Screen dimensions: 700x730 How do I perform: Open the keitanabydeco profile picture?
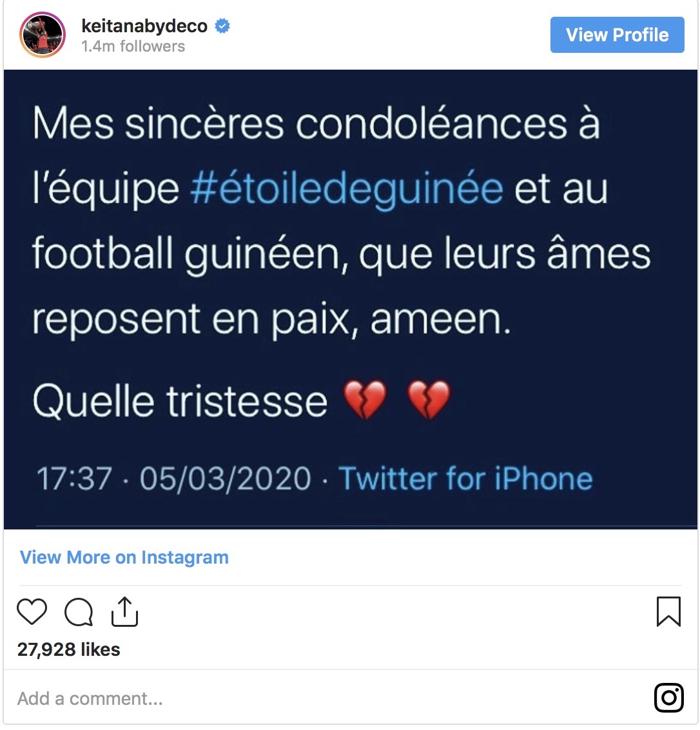[43, 35]
